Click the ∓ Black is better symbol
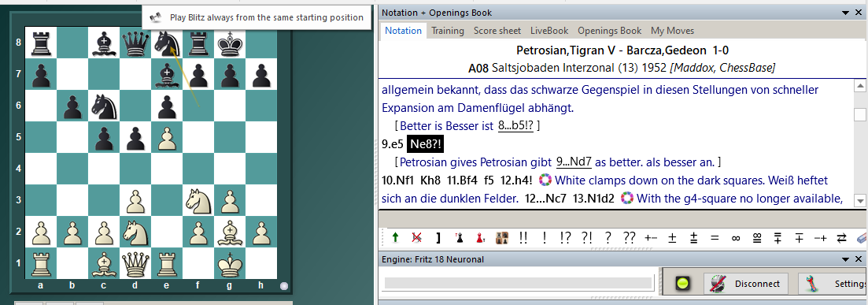 (799, 238)
